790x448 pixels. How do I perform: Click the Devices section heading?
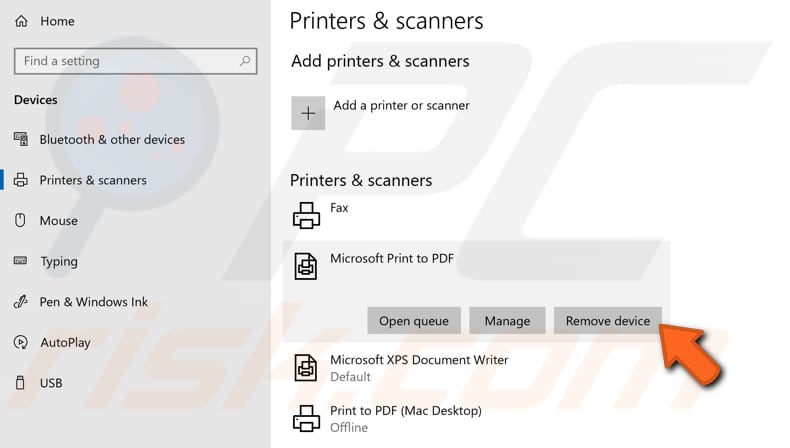click(36, 100)
